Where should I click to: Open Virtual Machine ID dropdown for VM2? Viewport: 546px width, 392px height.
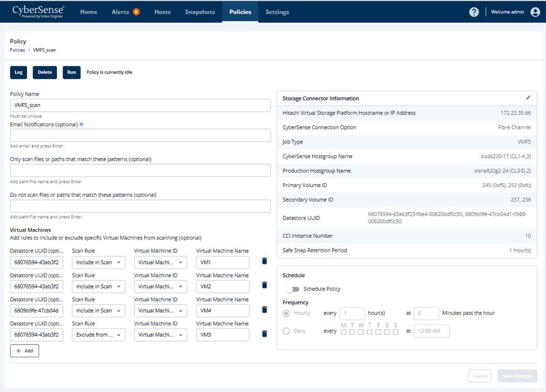click(160, 286)
